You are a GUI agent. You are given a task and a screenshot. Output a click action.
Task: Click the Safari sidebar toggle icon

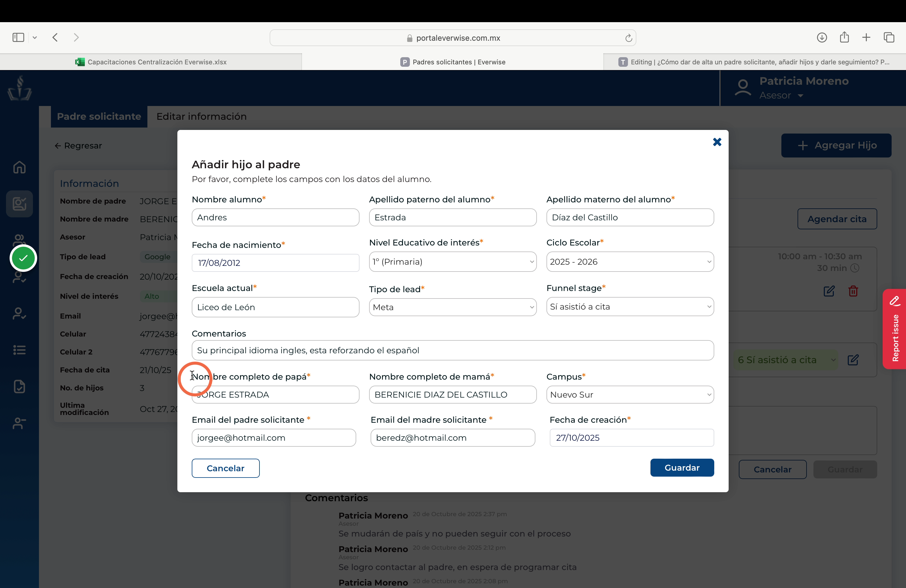click(x=18, y=37)
